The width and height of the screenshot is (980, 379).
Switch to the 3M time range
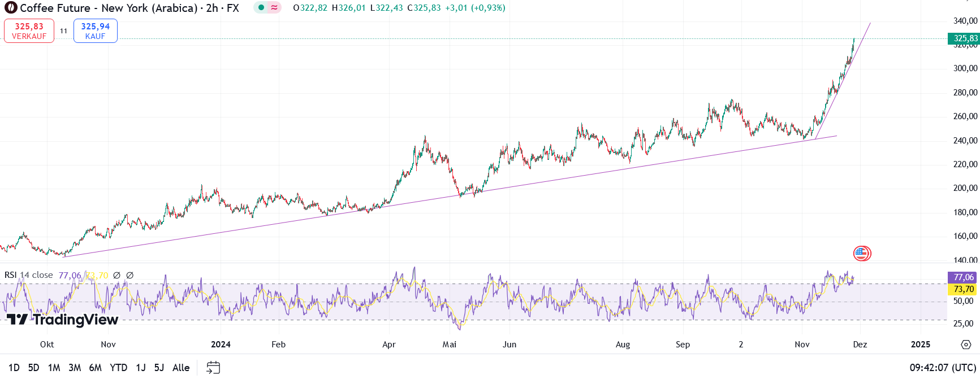[x=75, y=368]
